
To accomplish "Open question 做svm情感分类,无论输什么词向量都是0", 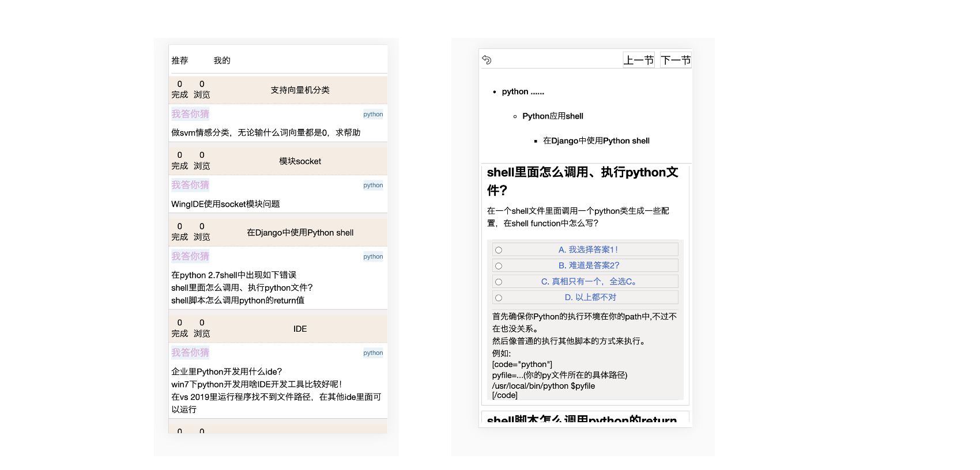I will tap(266, 132).
